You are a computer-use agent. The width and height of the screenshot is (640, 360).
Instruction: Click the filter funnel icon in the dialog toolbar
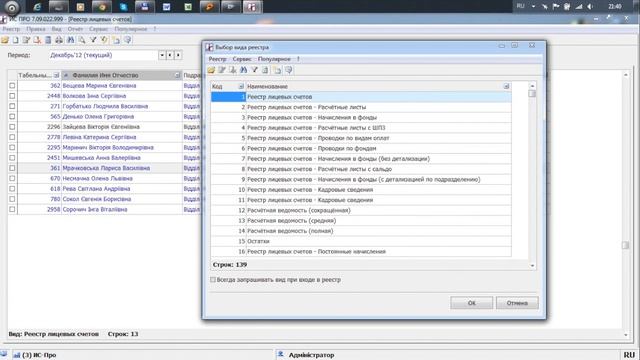[x=255, y=70]
